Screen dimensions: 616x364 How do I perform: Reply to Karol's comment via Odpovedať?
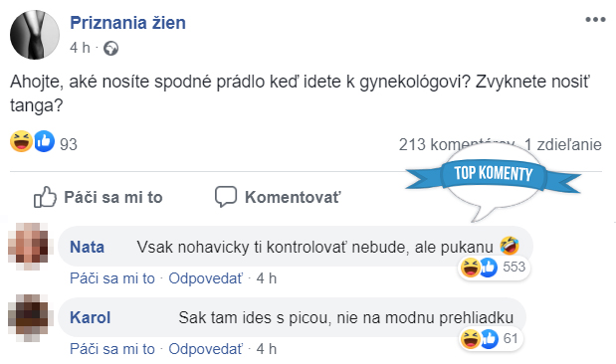[x=206, y=349]
